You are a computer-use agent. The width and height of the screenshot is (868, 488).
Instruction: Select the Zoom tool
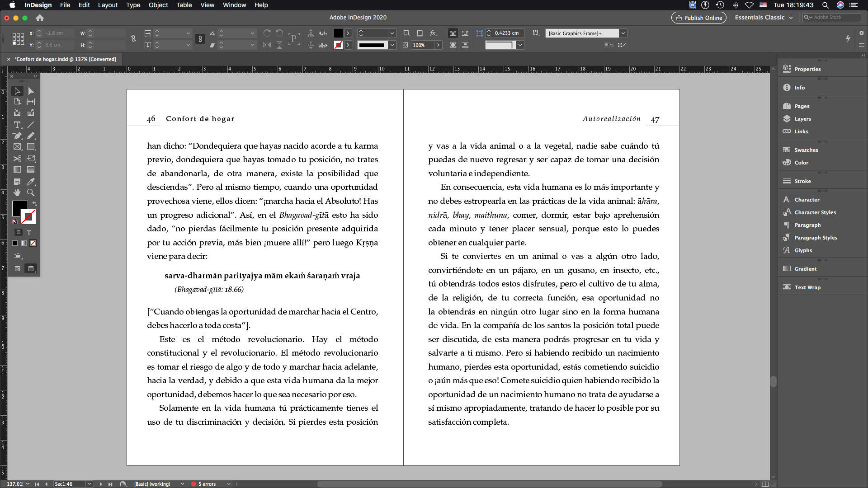pyautogui.click(x=31, y=192)
